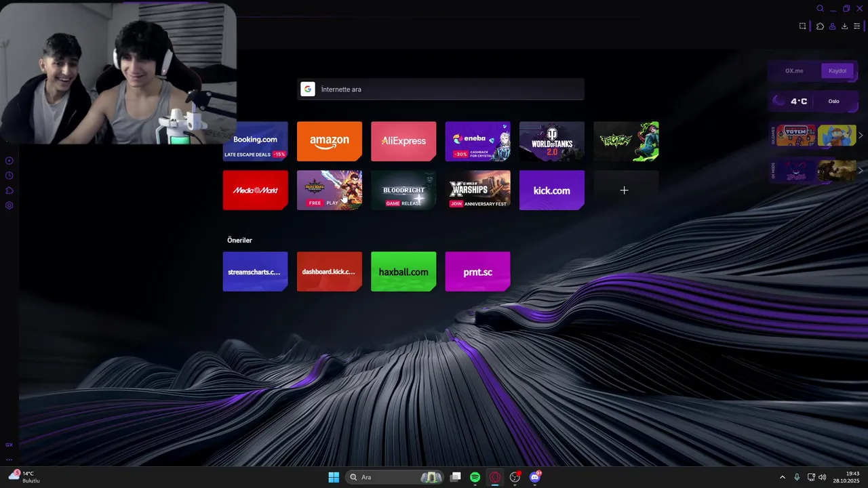Open the extensions cube icon
Image resolution: width=868 pixels, height=488 pixels.
click(x=820, y=26)
